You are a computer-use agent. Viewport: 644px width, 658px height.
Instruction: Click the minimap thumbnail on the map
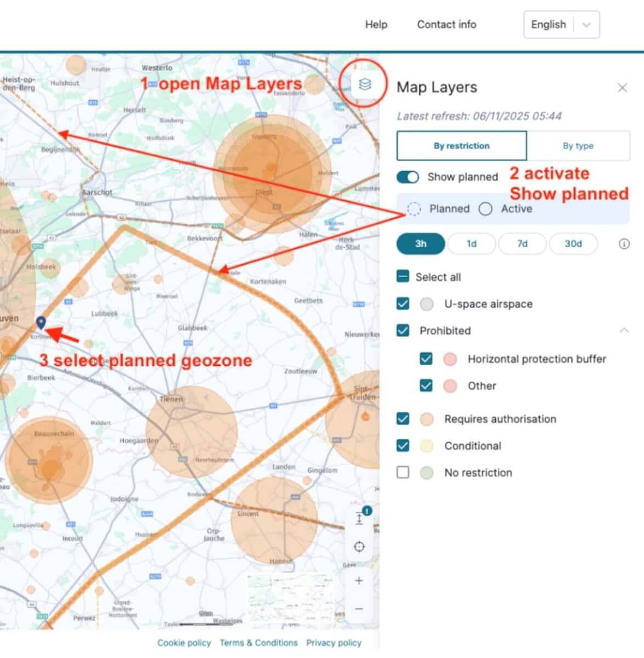(290, 597)
